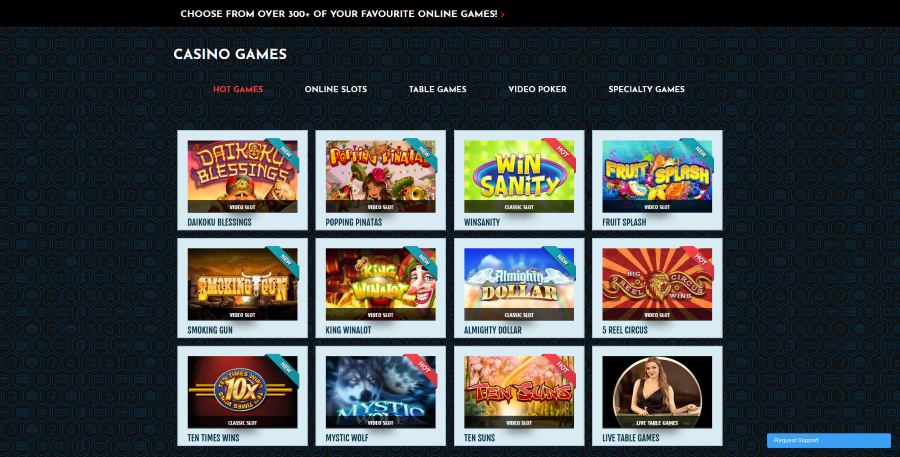
Task: Open the King Winalot game image
Action: pos(381,284)
